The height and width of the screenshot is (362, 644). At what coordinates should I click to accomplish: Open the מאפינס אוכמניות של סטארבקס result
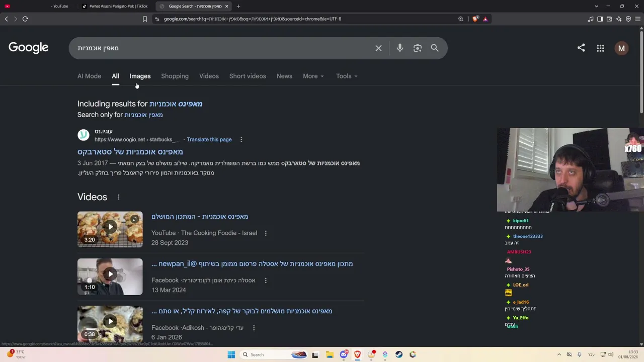click(x=130, y=152)
